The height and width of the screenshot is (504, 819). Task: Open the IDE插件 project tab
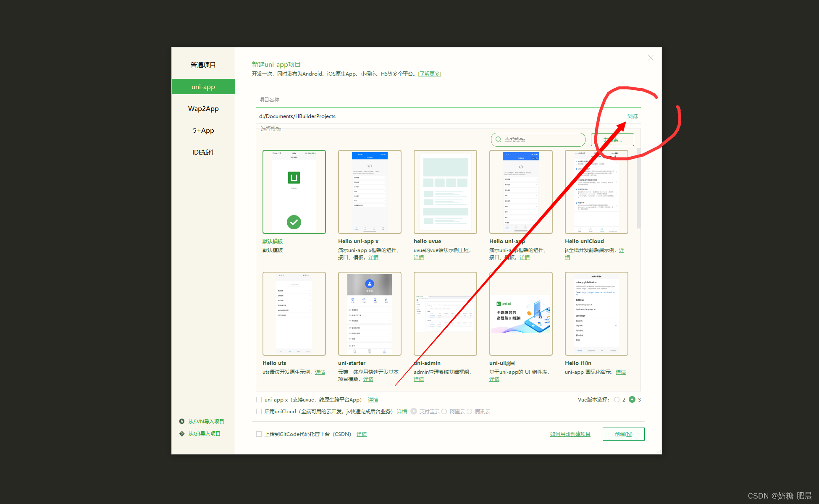(203, 152)
